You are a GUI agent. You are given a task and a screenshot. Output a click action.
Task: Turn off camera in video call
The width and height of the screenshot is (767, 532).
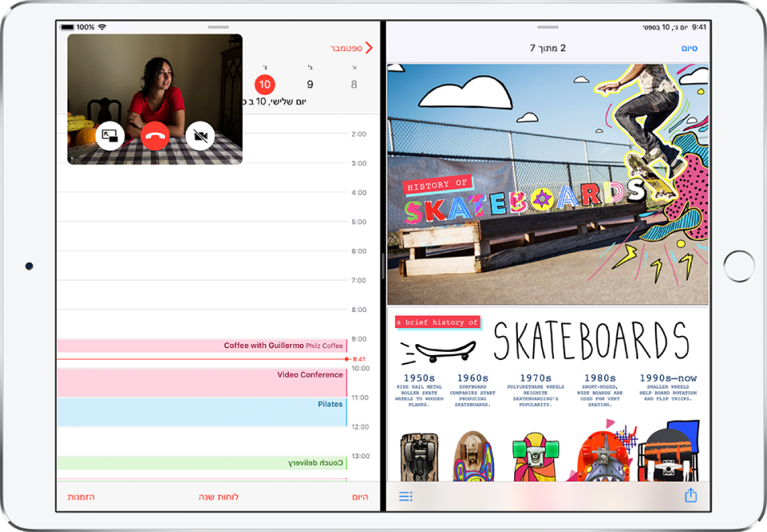[x=199, y=137]
